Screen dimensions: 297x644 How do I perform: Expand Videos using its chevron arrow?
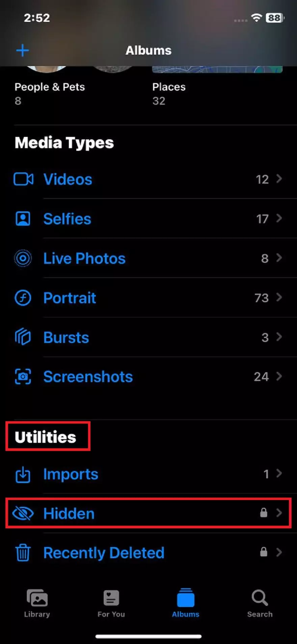pos(279,178)
